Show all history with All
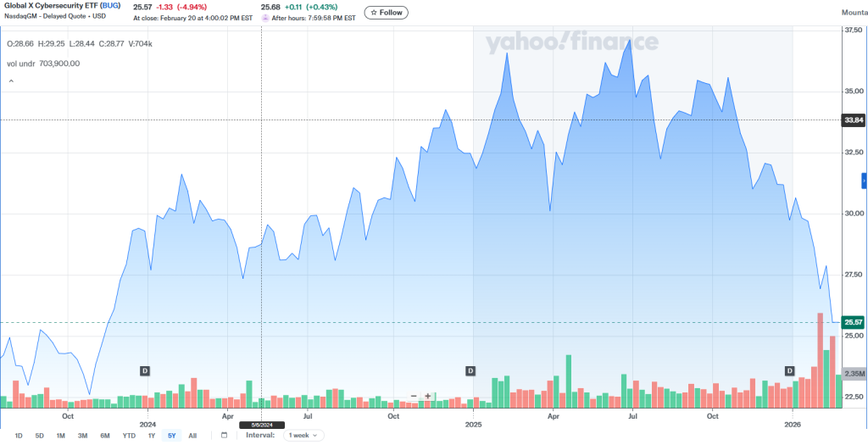 coord(192,436)
